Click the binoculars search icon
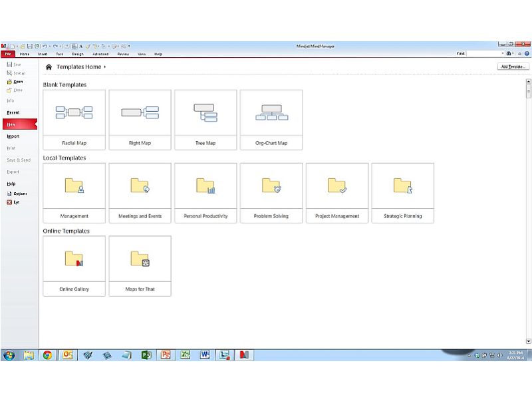The width and height of the screenshot is (532, 399). coord(509,54)
